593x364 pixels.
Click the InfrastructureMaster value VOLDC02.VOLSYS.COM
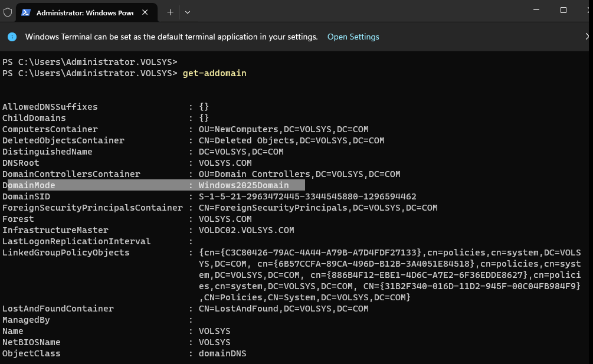click(246, 230)
